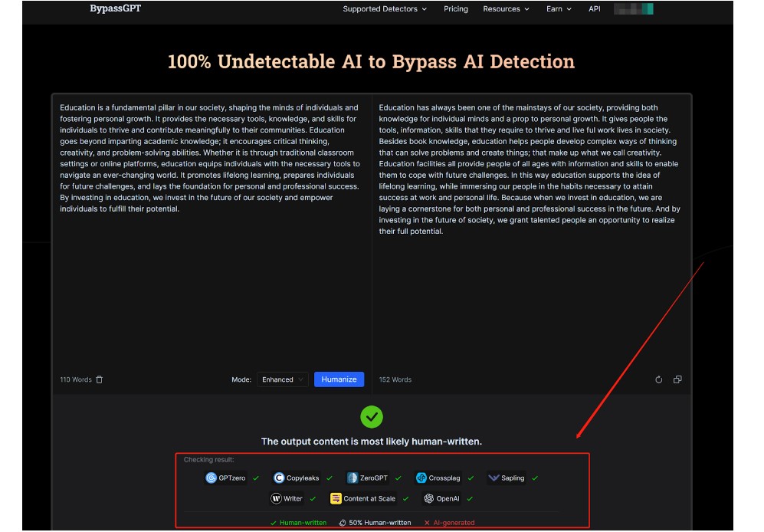The height and width of the screenshot is (532, 764).
Task: Click the green check beside Crossplag
Action: tap(471, 478)
